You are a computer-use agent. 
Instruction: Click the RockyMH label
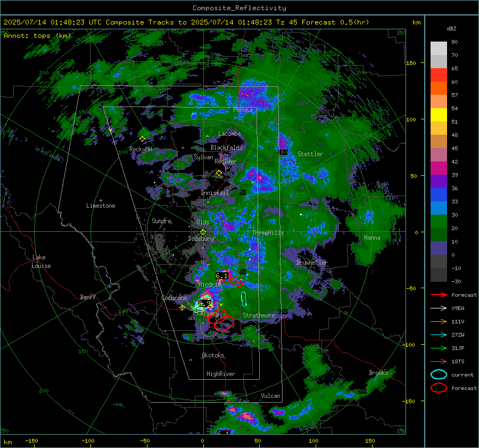141,149
